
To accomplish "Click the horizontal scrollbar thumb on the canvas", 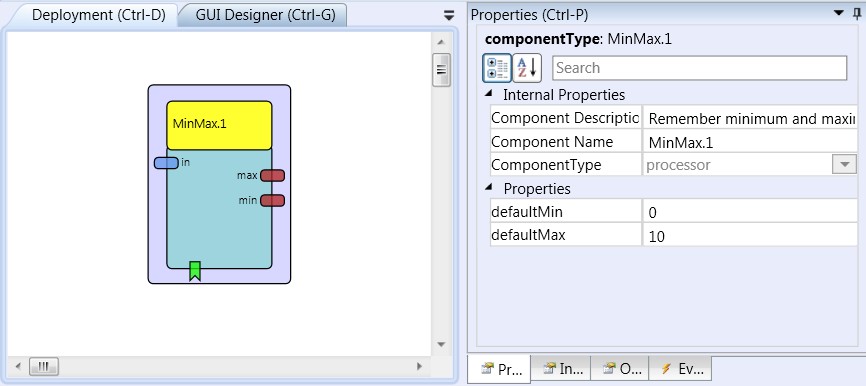I will coord(44,366).
